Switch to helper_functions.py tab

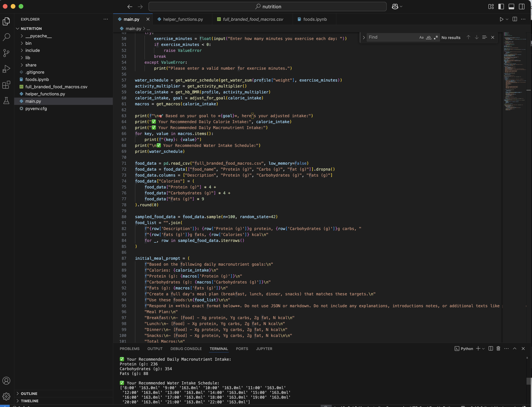(x=183, y=19)
